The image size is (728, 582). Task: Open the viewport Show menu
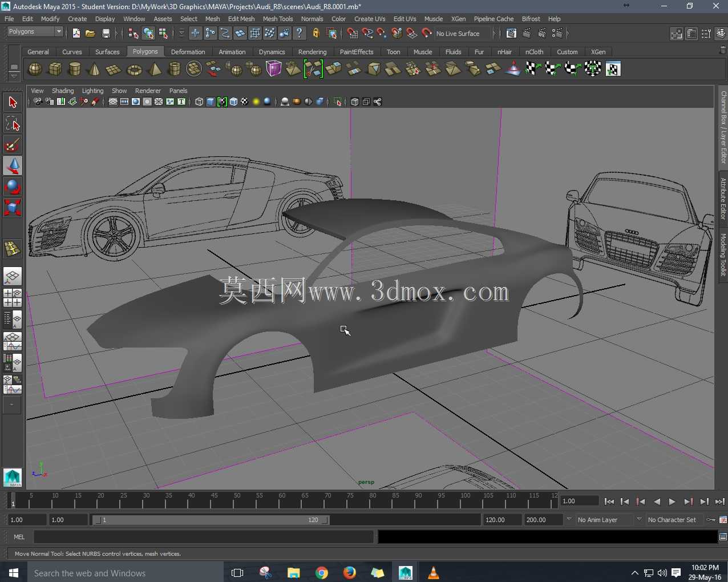pyautogui.click(x=119, y=91)
